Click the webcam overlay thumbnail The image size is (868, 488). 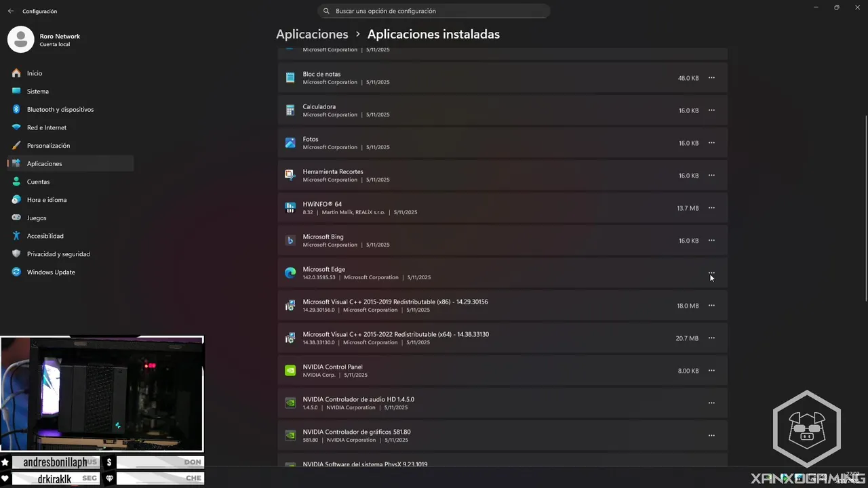(102, 394)
